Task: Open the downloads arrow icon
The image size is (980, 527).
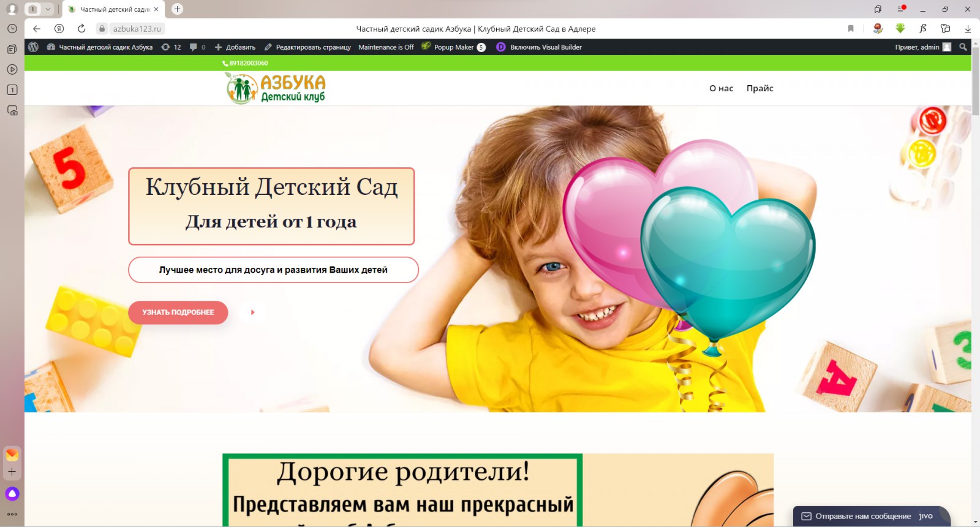Action: pos(968,29)
